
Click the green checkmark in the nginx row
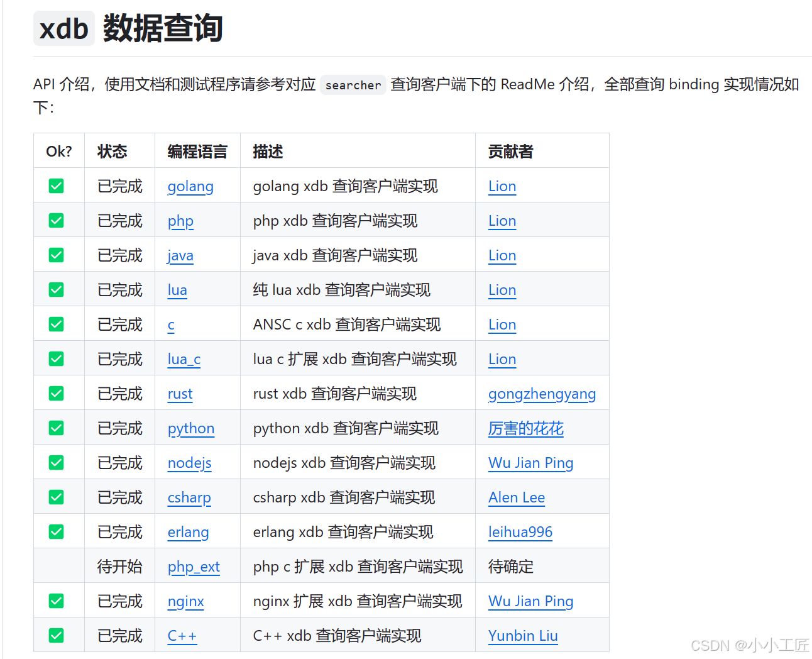(56, 601)
